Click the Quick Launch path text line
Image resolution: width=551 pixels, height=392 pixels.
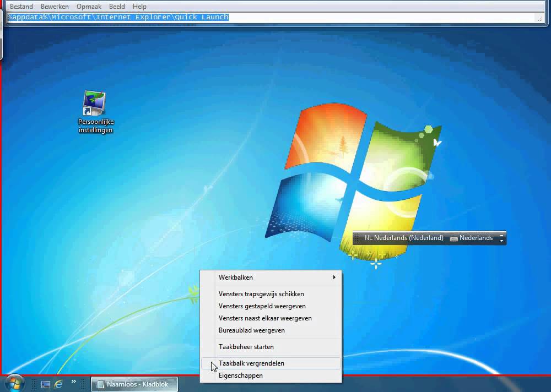tap(118, 17)
